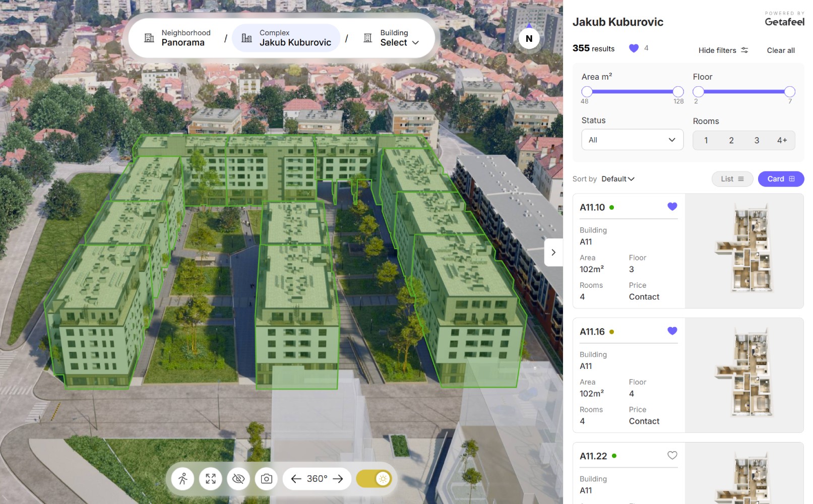Adjust the Floor maximum slider handle

click(x=790, y=92)
